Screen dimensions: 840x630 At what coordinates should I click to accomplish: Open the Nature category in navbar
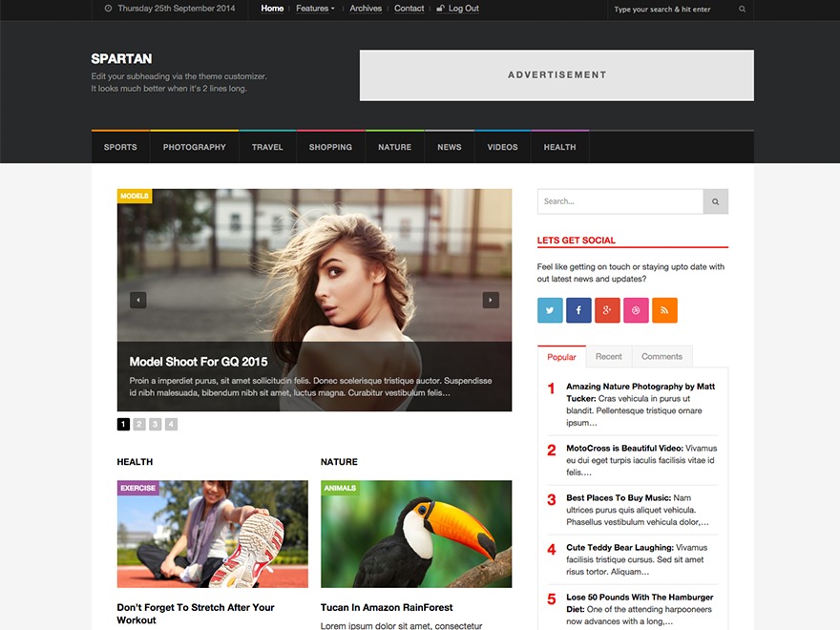(395, 147)
